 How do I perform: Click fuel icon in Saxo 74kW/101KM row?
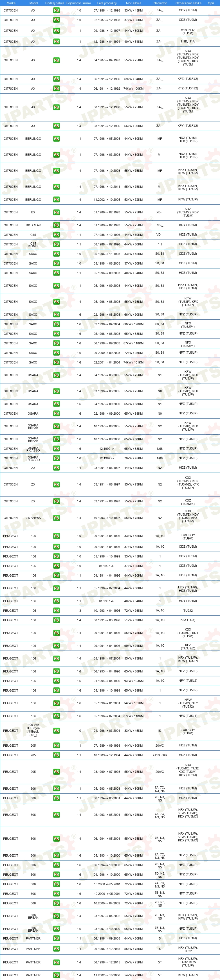(x=56, y=363)
